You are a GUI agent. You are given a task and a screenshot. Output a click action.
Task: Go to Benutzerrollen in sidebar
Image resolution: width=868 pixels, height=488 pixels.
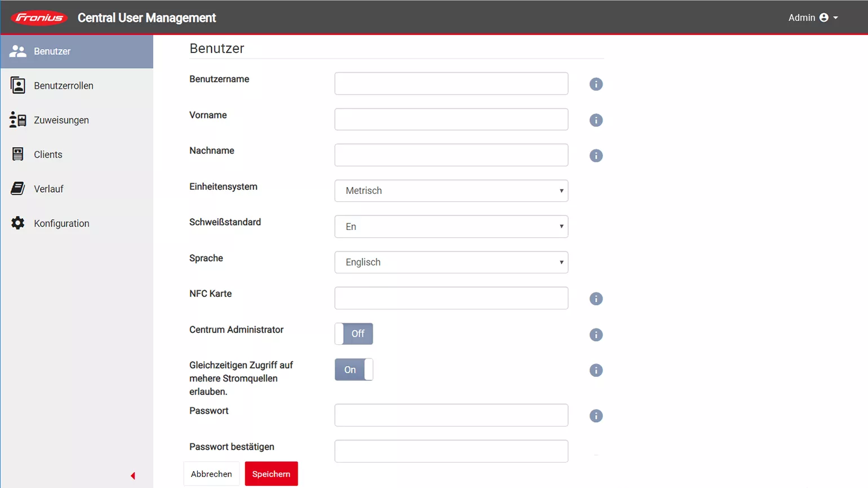pos(63,86)
